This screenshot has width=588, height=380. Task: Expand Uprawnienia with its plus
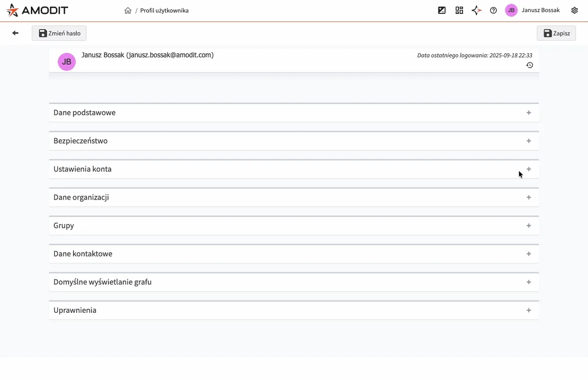(x=529, y=310)
